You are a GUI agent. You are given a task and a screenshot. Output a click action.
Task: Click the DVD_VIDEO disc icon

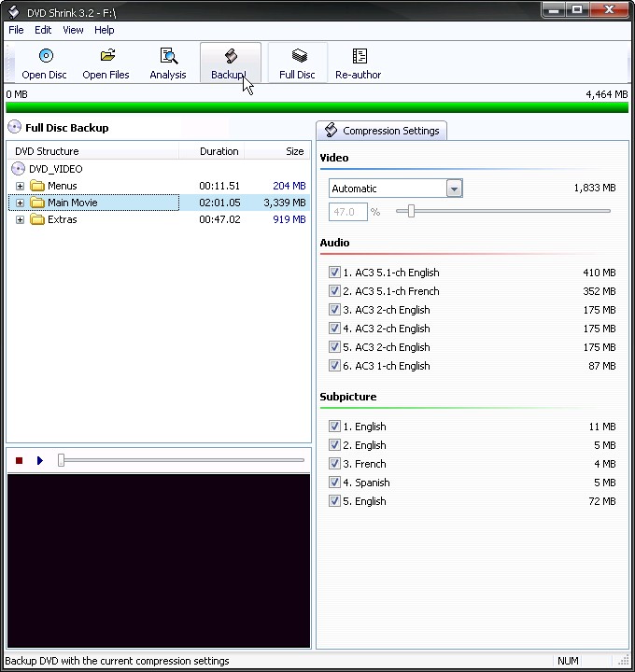18,168
